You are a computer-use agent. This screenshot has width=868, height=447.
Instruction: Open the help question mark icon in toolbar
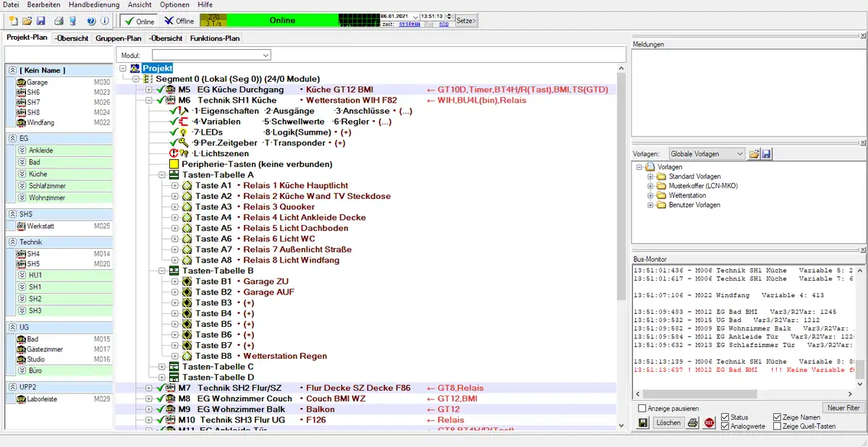pyautogui.click(x=91, y=21)
